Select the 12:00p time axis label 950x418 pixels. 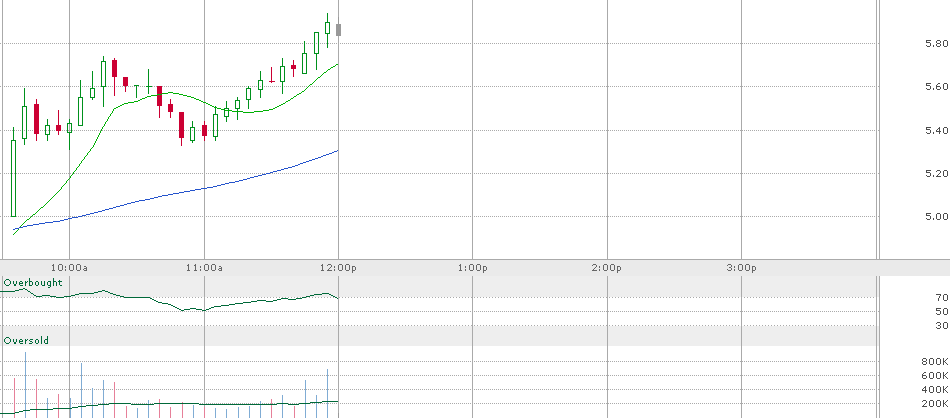339,268
